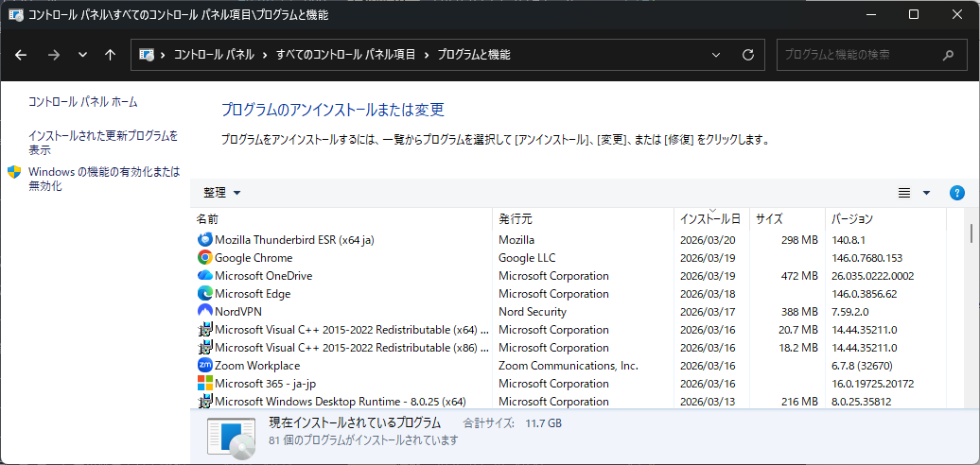Click the Microsoft OneDrive cloud icon
This screenshot has width=980, height=465.
pyautogui.click(x=205, y=276)
